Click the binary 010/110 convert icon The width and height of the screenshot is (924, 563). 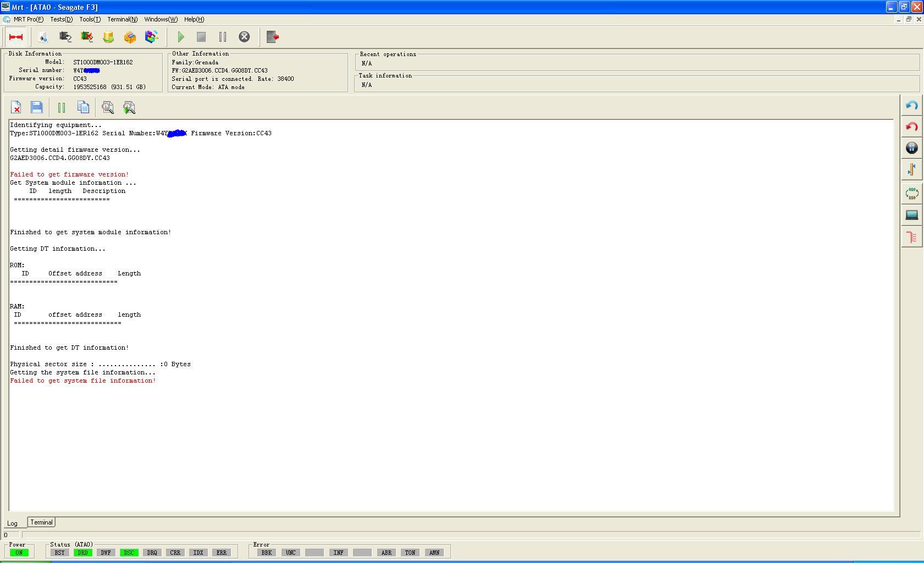911,193
